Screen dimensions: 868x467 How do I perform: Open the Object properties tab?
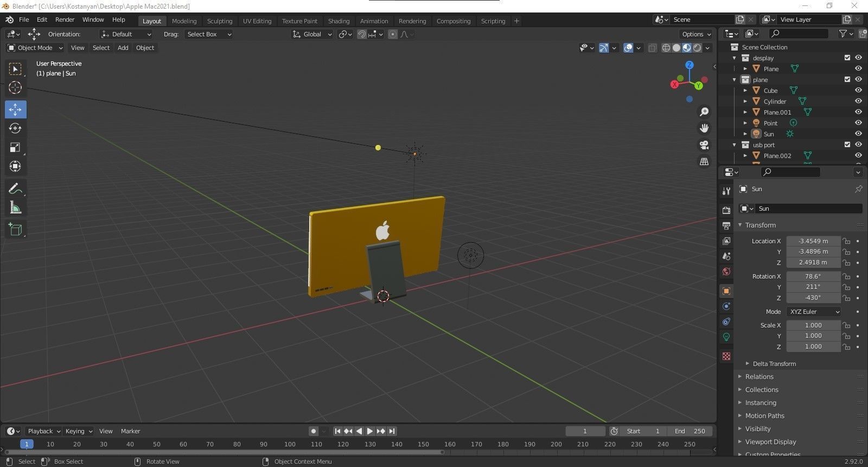click(x=726, y=291)
